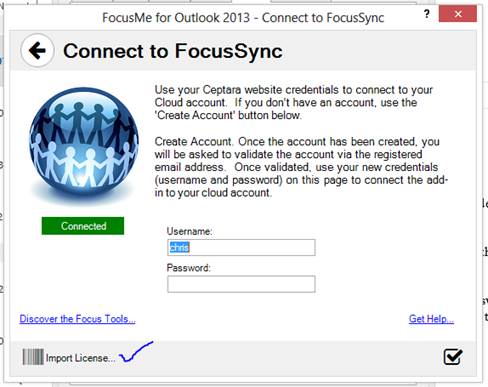Click the blue handwritten check mark annotation
488x387 pixels.
(x=136, y=352)
